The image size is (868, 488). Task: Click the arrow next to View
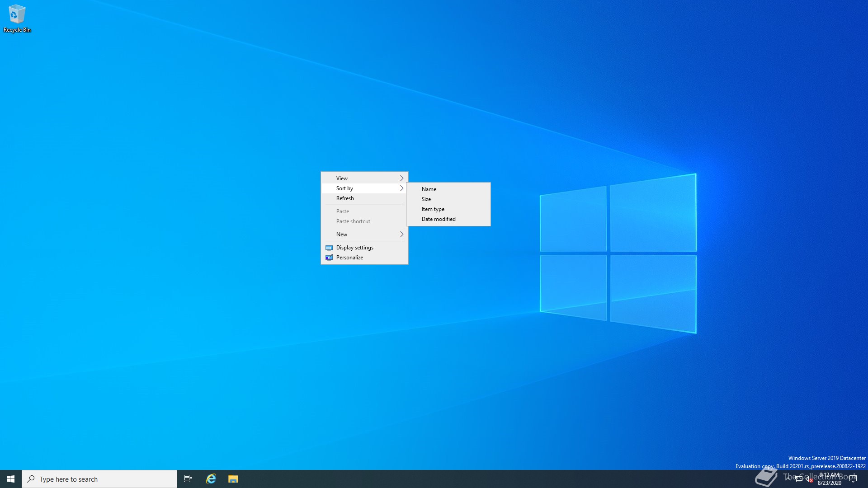point(401,178)
